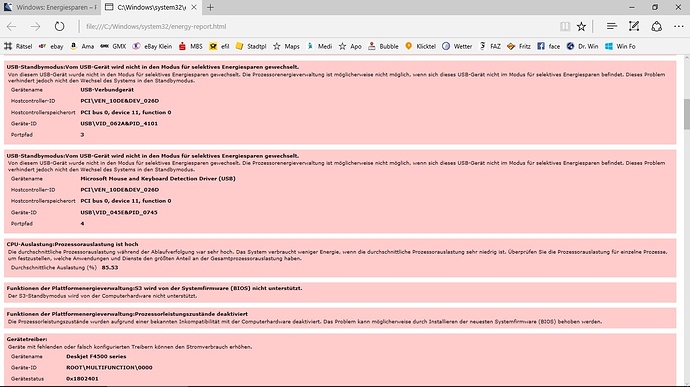Close the energy-report tab
Viewport: 690px width, 387px height.
coord(194,7)
